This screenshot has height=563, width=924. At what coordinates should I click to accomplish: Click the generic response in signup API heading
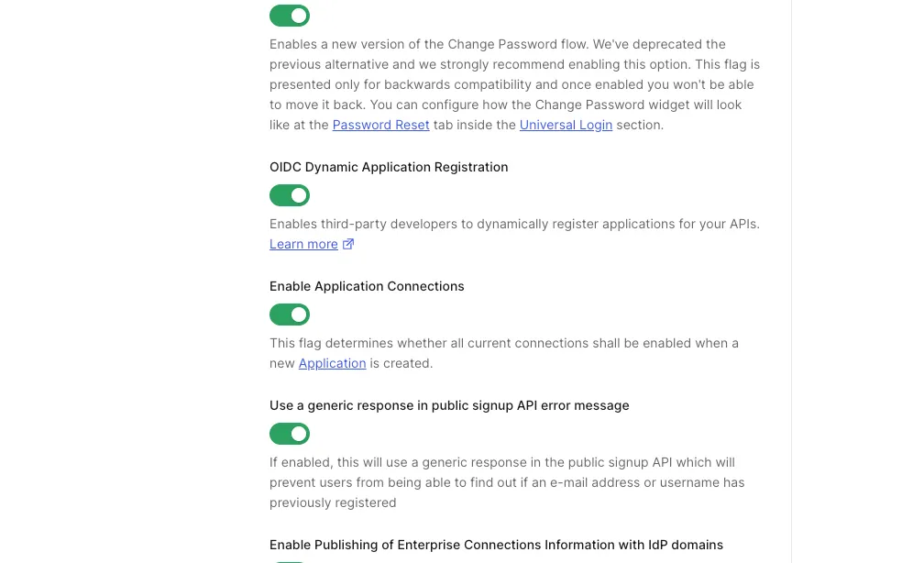pos(449,405)
